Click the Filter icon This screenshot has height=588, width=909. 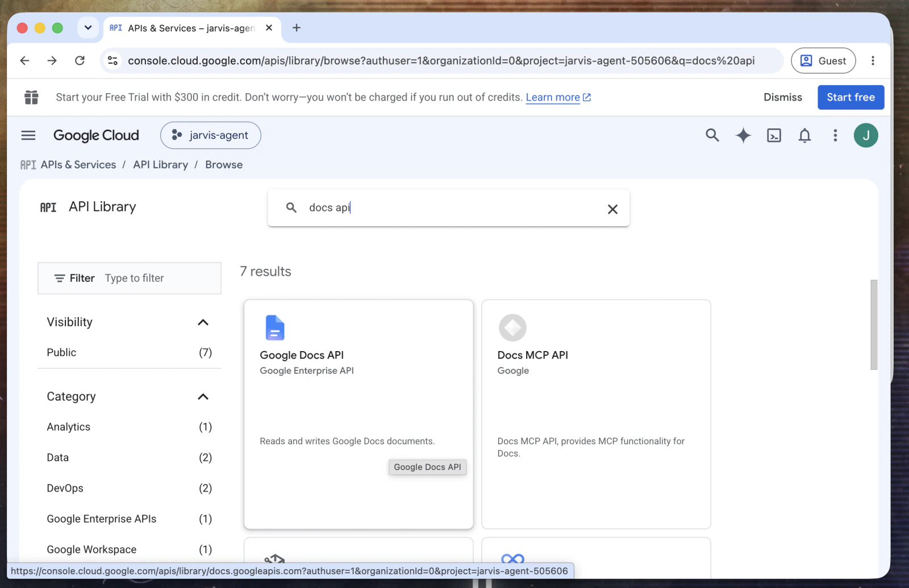[x=60, y=278]
